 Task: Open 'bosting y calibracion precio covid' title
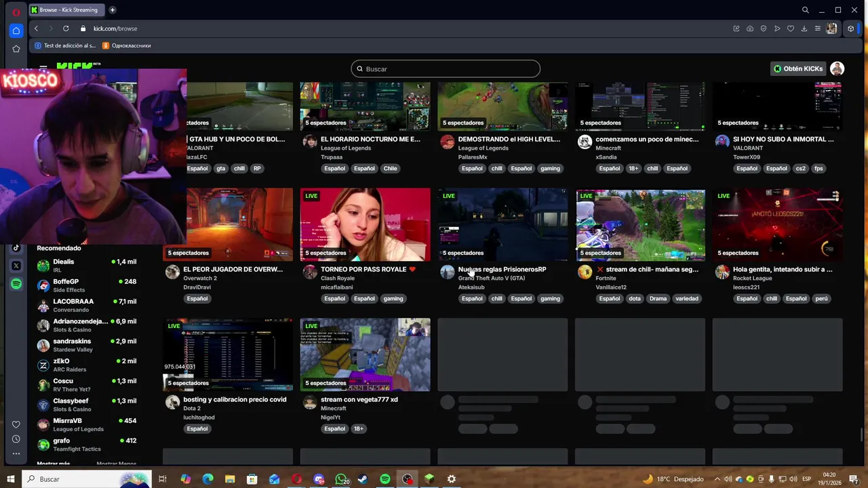coord(235,399)
